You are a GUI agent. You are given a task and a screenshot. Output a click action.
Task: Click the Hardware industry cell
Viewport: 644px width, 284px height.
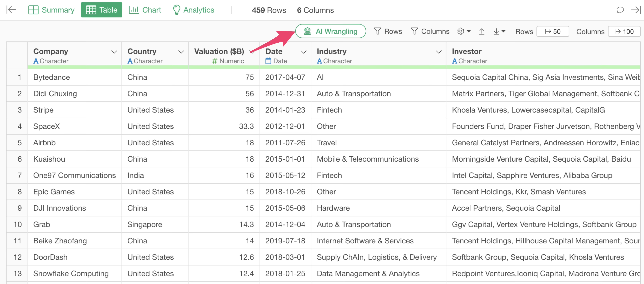click(379, 208)
